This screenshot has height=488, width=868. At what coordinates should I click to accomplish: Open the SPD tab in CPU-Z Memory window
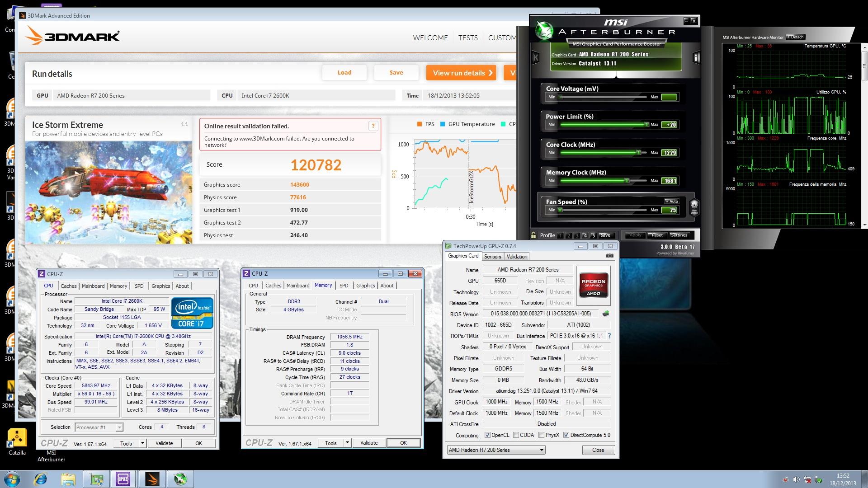tap(344, 286)
